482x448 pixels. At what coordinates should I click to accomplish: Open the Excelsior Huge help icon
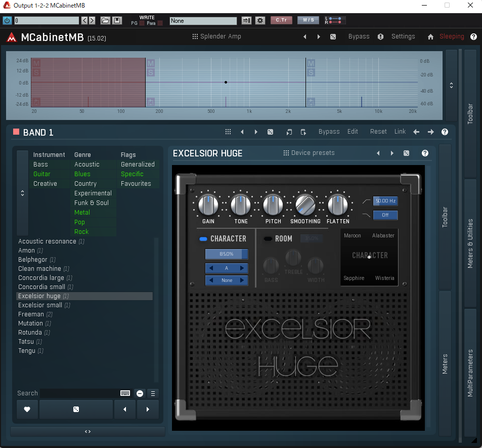425,153
